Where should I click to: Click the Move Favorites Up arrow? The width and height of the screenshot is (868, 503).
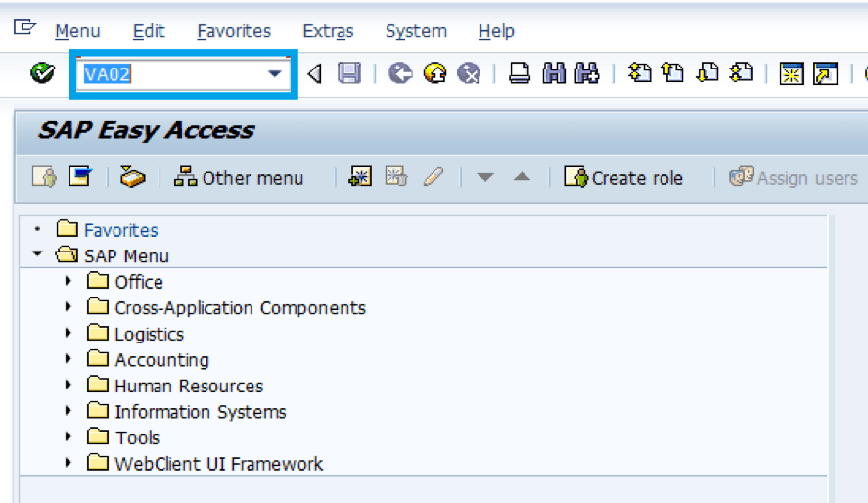click(522, 177)
